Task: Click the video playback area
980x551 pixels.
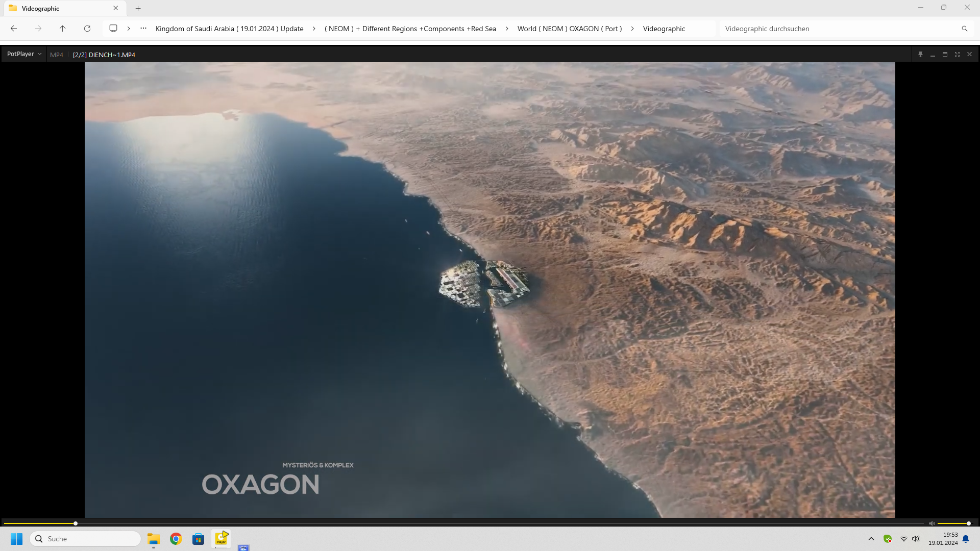Action: coord(490,290)
